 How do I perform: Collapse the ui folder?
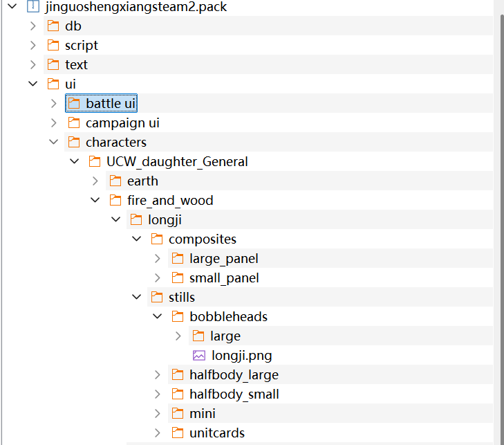(32, 84)
